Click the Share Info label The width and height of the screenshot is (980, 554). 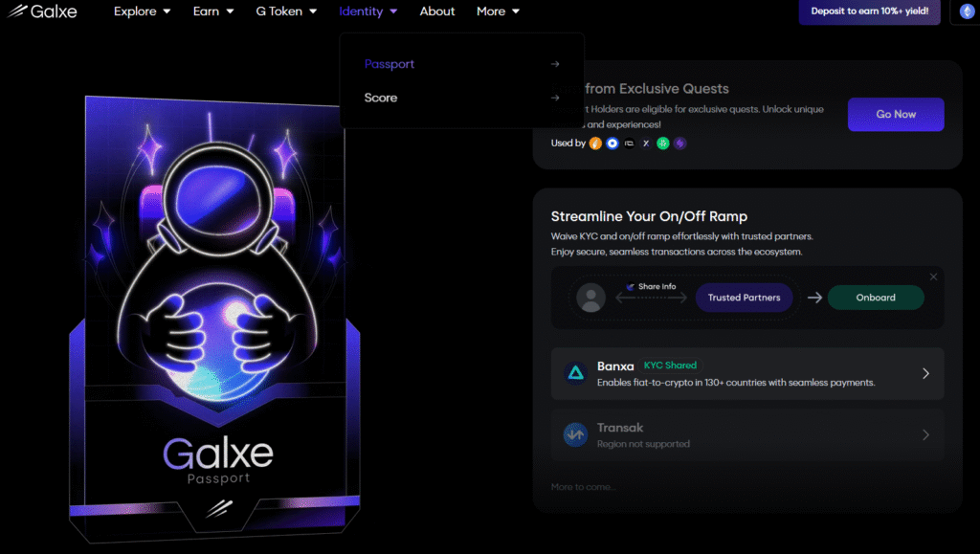657,287
